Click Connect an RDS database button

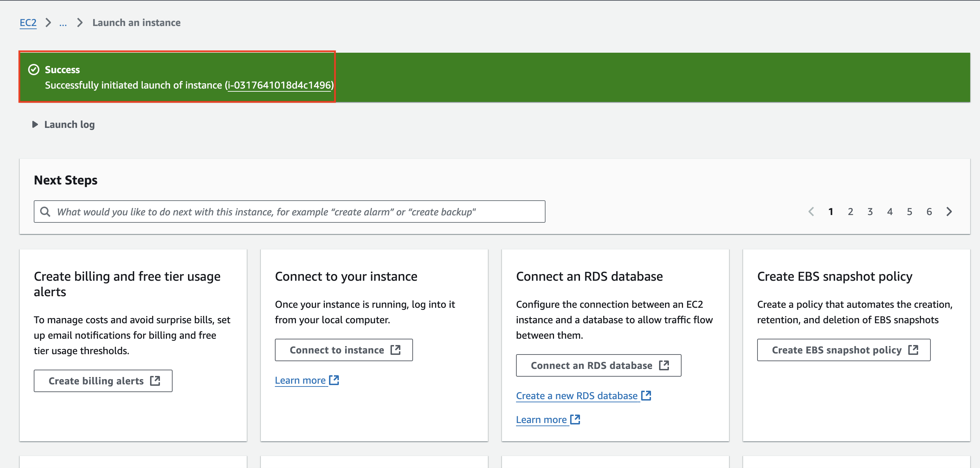pyautogui.click(x=598, y=365)
